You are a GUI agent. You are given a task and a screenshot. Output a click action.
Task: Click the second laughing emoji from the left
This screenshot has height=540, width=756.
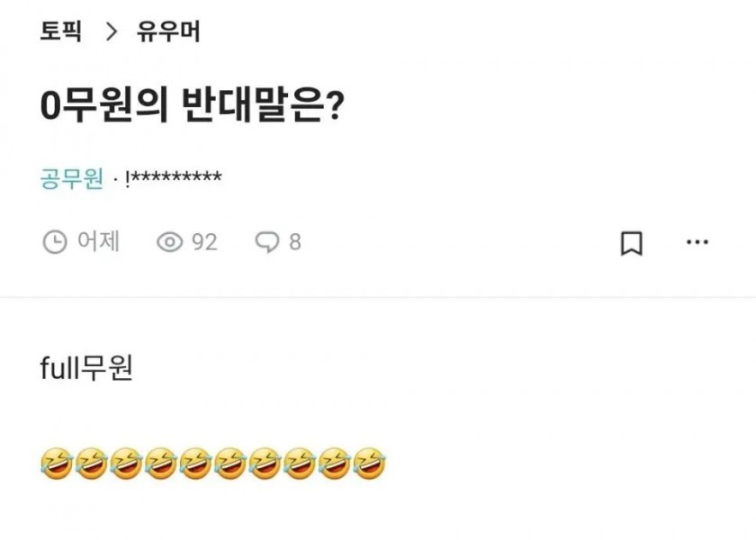[x=91, y=463]
